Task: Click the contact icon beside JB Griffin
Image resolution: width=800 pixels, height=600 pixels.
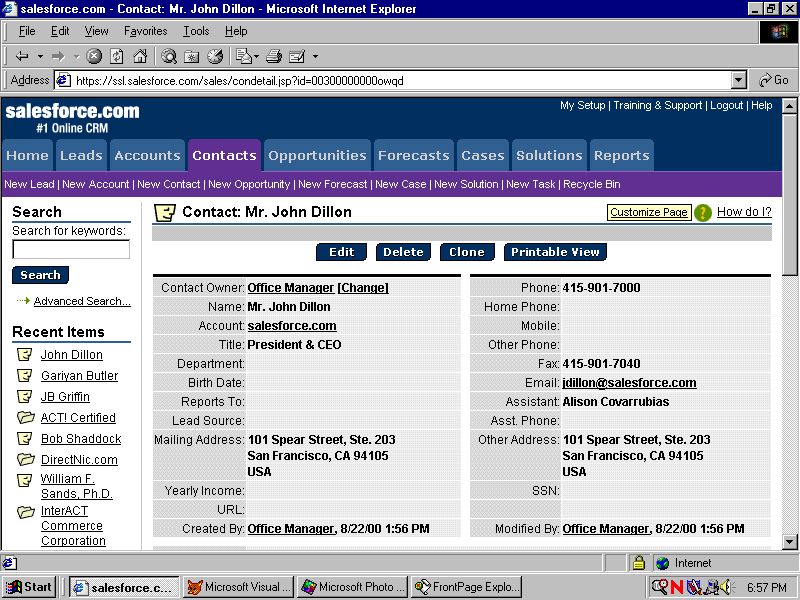Action: (x=24, y=396)
